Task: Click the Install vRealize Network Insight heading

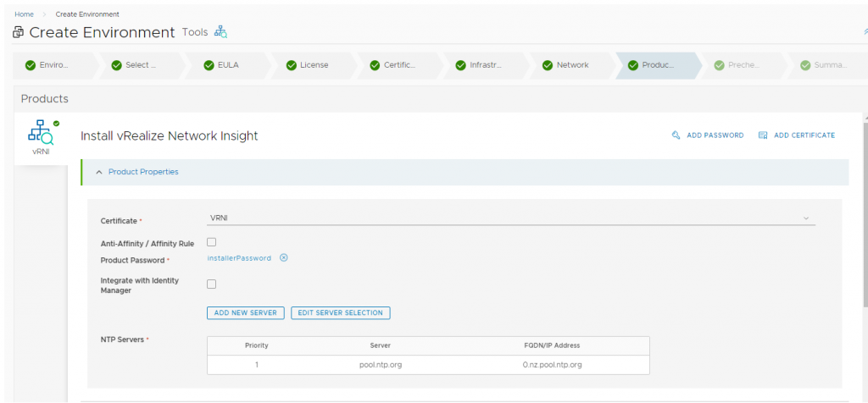Action: (170, 136)
